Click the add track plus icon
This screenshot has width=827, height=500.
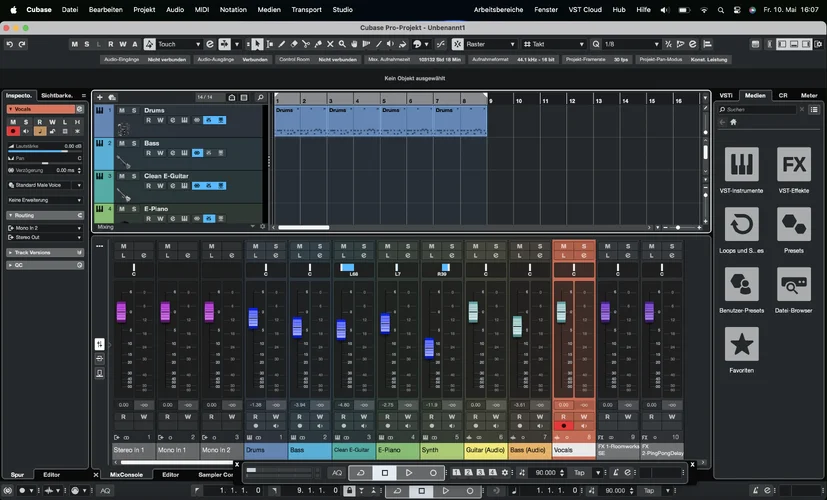pyautogui.click(x=100, y=97)
